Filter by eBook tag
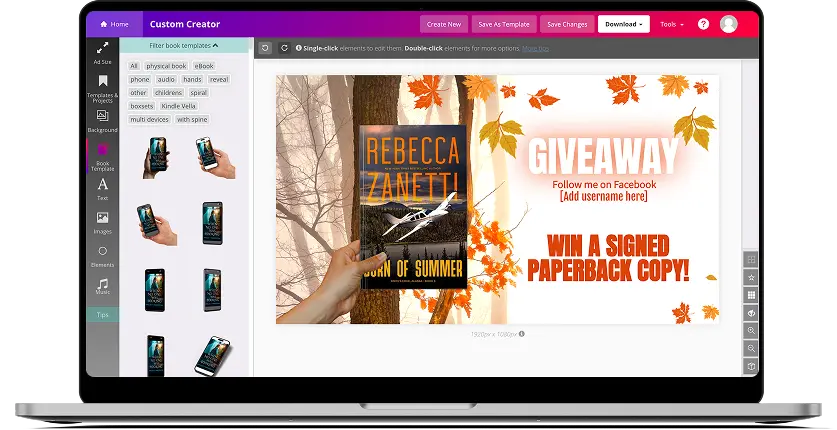This screenshot has width=837, height=430. [x=204, y=66]
